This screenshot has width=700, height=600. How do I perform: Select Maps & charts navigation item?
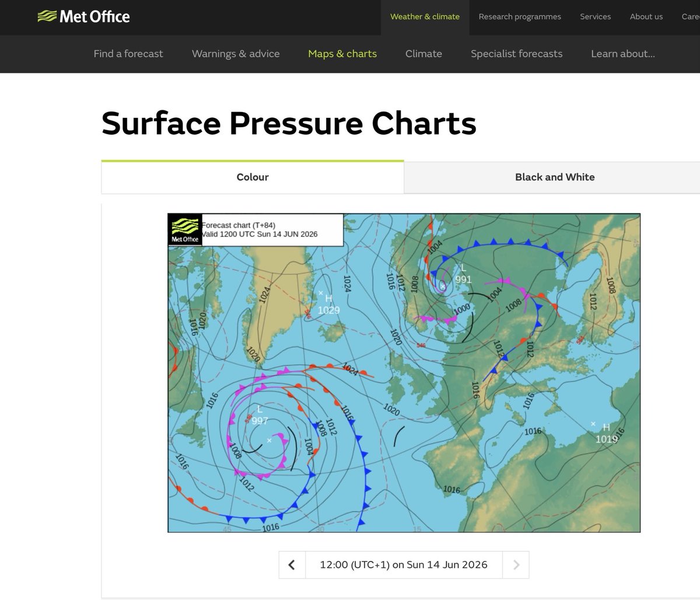pos(342,54)
